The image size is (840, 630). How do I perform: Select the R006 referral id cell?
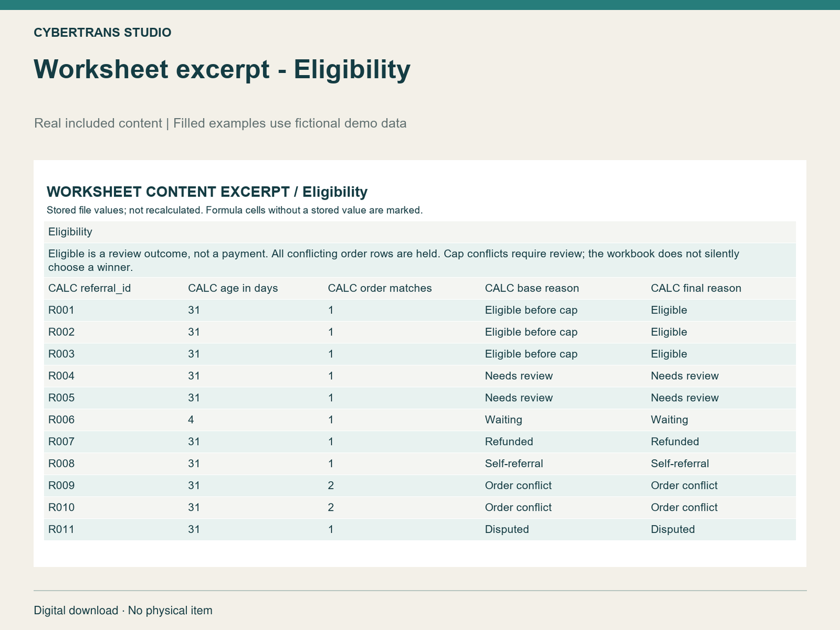click(61, 420)
